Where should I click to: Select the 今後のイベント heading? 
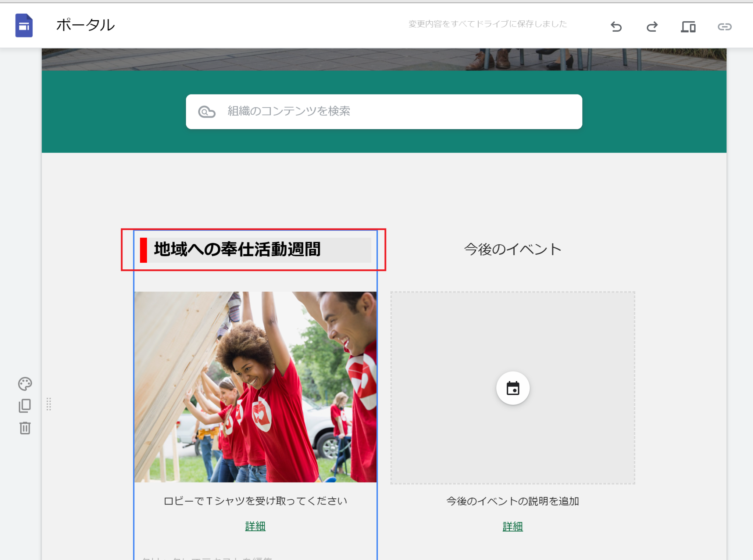pyautogui.click(x=513, y=248)
